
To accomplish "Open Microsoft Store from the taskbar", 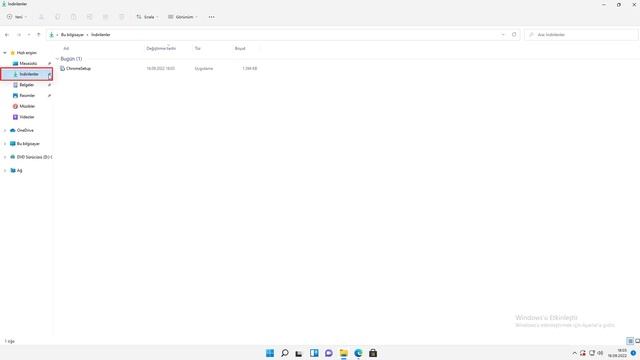I will [x=373, y=353].
